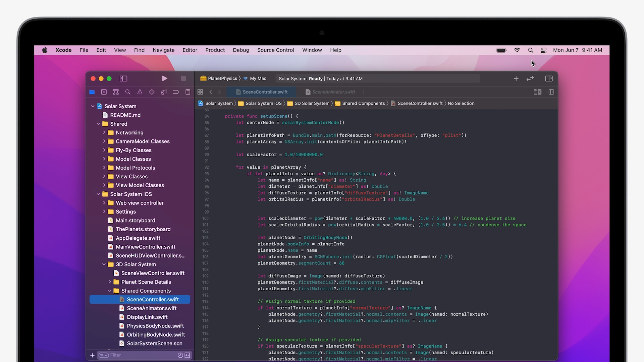Expand the Networking folder

pyautogui.click(x=104, y=133)
